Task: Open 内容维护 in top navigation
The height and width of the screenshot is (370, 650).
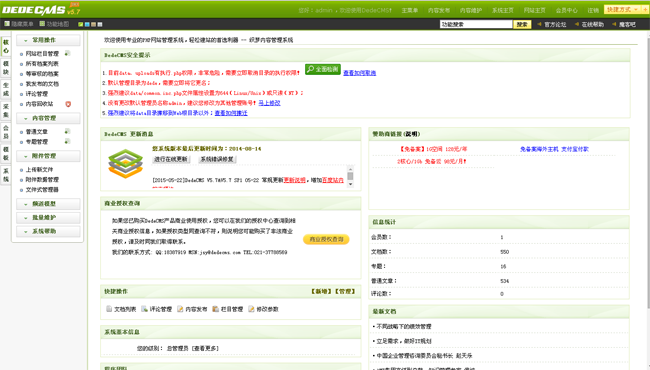Action: tap(471, 10)
